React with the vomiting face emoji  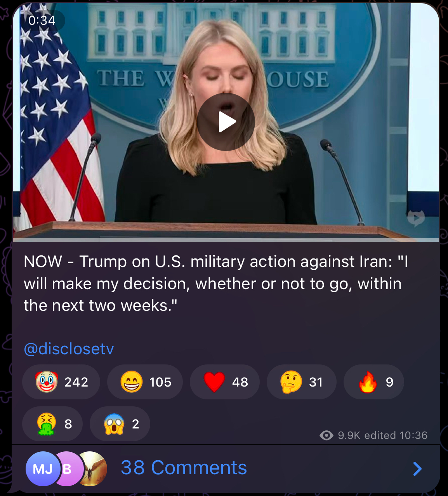click(x=52, y=424)
